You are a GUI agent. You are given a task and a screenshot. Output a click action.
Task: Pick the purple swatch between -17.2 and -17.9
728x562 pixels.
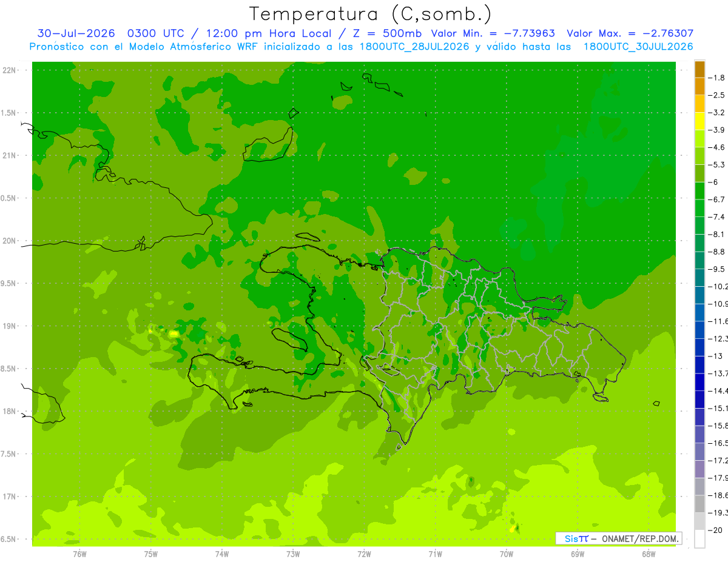(x=699, y=469)
